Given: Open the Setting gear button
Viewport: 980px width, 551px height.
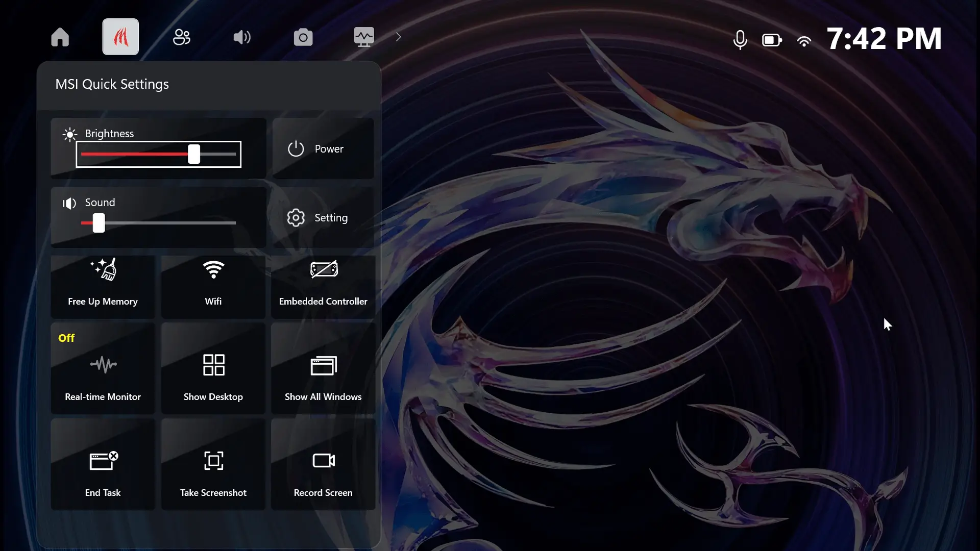Looking at the screenshot, I should pyautogui.click(x=323, y=218).
